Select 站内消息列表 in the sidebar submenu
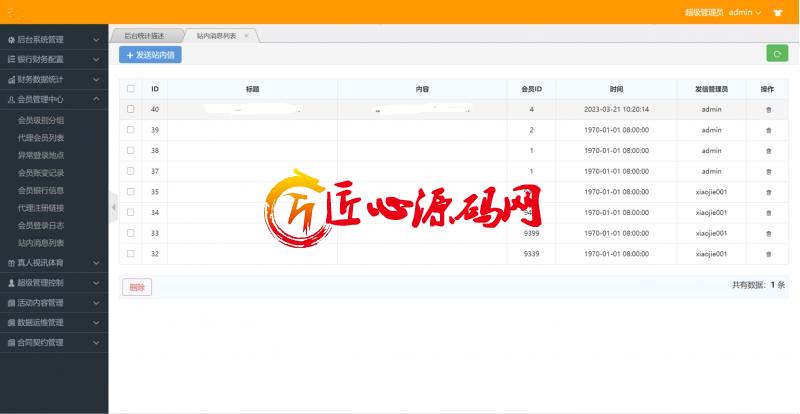The height and width of the screenshot is (414, 800). click(41, 243)
